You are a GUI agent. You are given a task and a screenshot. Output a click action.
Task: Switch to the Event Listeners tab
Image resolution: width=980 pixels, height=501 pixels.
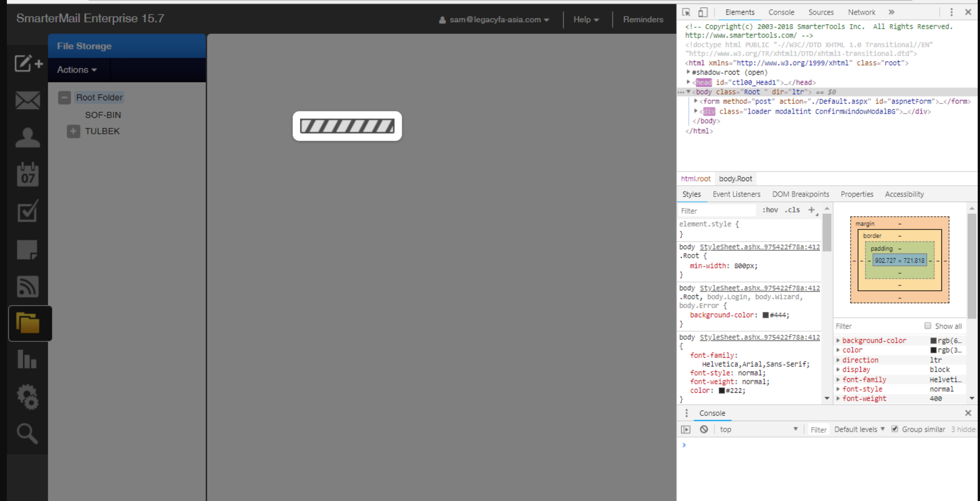pos(736,194)
